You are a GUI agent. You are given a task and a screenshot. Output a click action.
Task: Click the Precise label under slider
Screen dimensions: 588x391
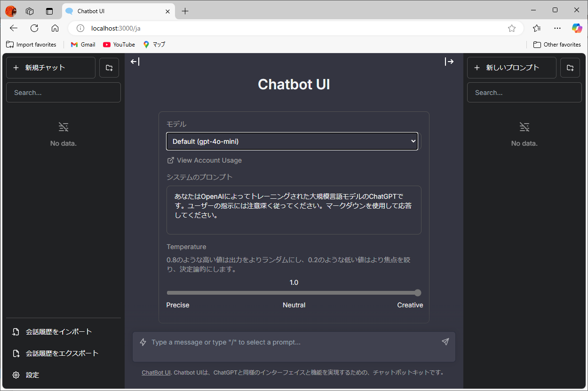[x=178, y=305]
